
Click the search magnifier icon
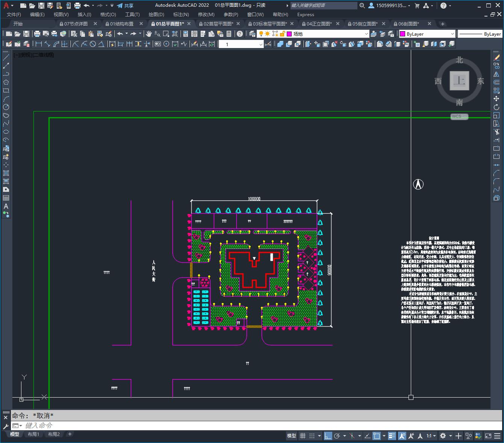click(x=362, y=5)
